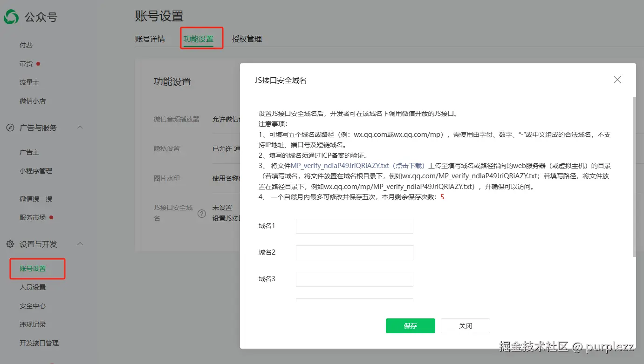Go to 流量主 in the sidebar

pyautogui.click(x=29, y=82)
